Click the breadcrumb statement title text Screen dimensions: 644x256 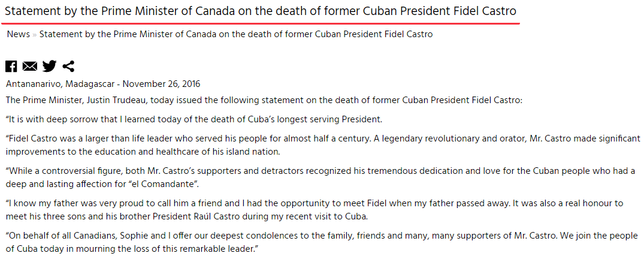click(x=235, y=34)
